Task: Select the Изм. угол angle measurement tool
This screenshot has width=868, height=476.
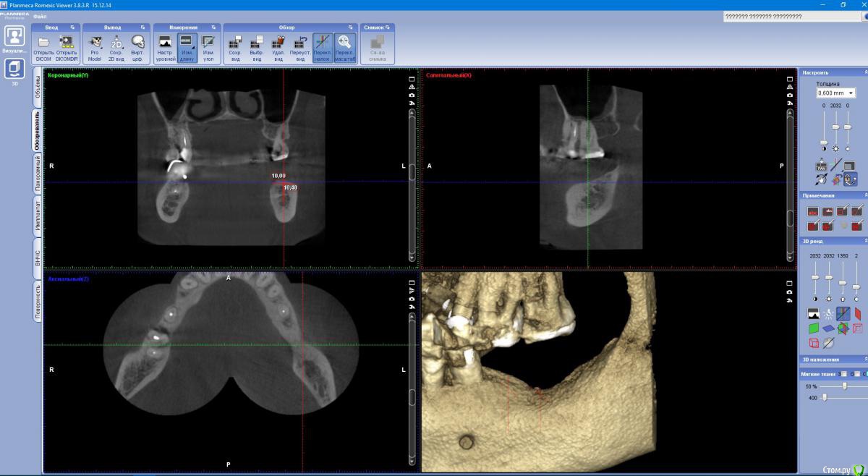Action: [x=208, y=44]
